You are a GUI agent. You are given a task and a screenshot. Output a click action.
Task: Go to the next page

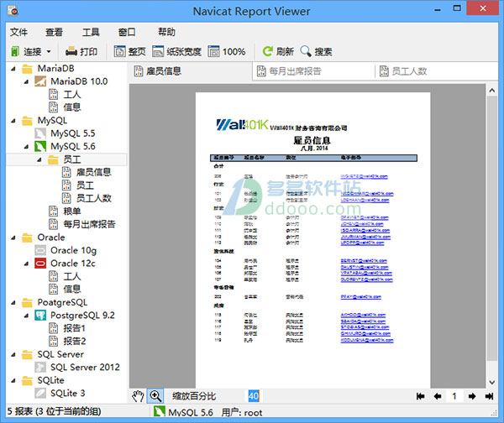472,396
